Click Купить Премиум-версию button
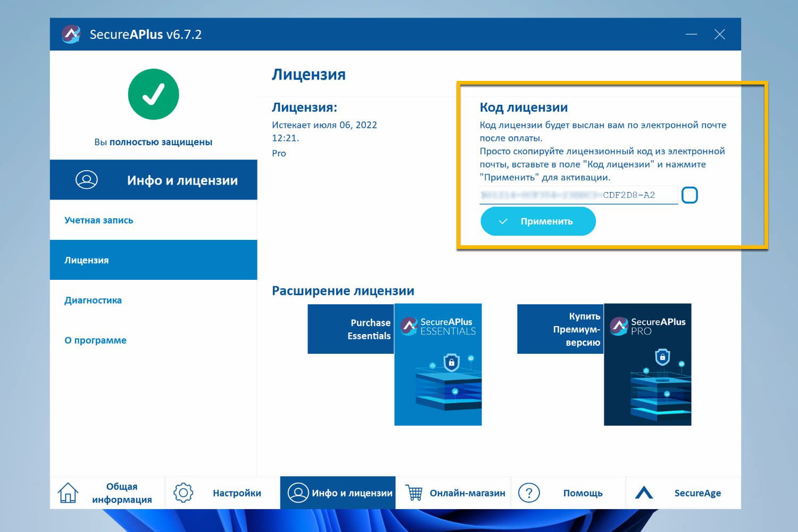The width and height of the screenshot is (798, 532). click(560, 329)
